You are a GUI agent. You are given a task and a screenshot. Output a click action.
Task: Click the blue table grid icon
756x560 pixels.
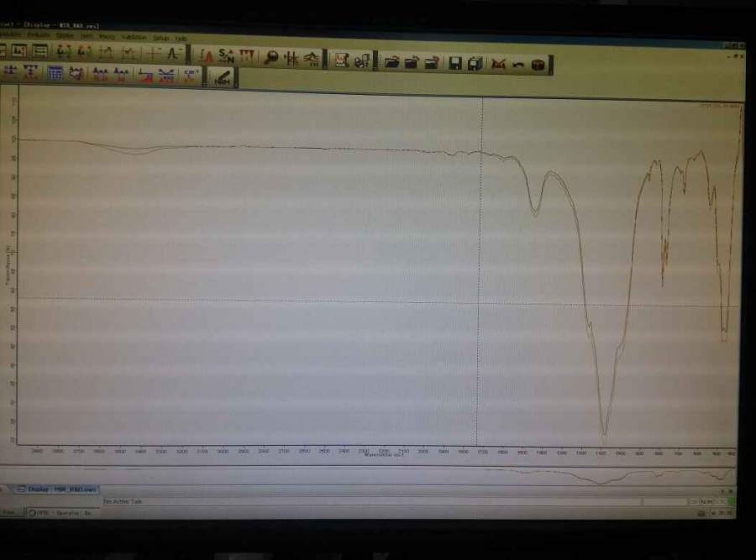coord(55,73)
